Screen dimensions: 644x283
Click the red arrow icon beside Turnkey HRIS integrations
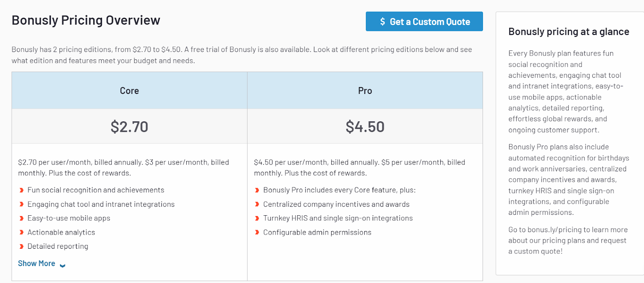257,218
